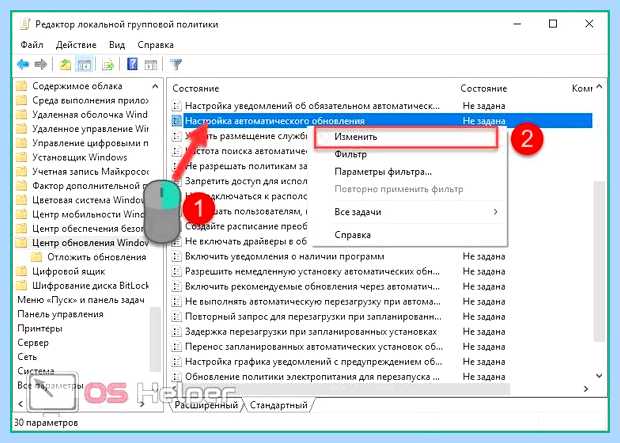The width and height of the screenshot is (620, 443).
Task: Select Удаленная оболочка Wind folder
Action: click(x=90, y=114)
